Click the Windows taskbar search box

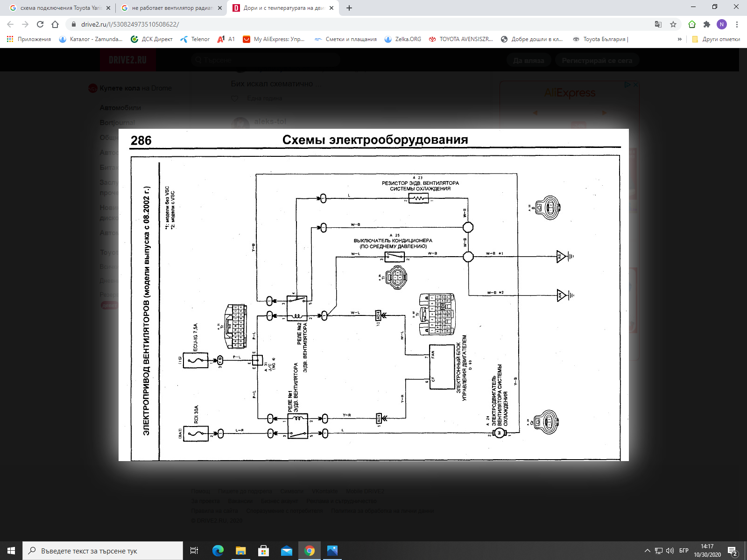click(103, 551)
